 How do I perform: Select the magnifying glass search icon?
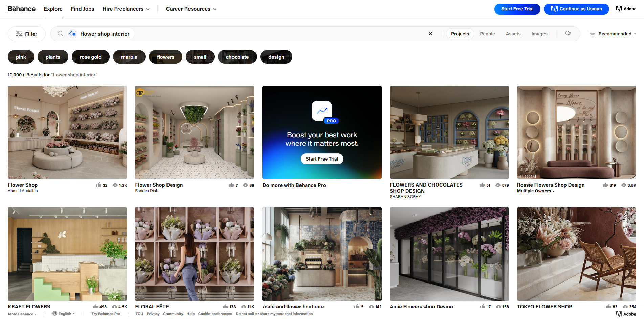click(60, 33)
